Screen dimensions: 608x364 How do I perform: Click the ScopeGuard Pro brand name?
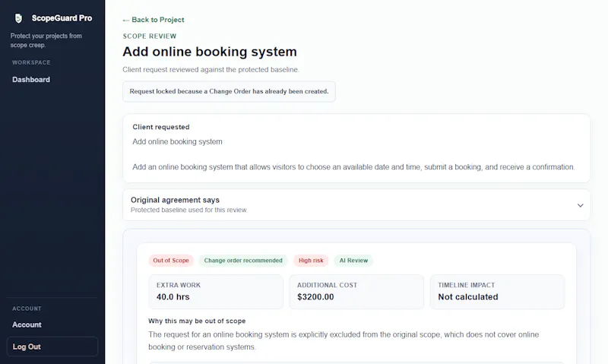coord(62,18)
